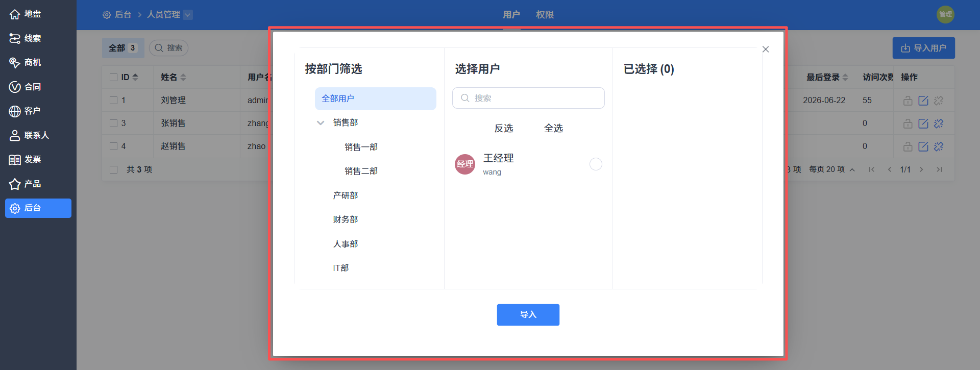Open the 客户 customers globe icon
The width and height of the screenshot is (980, 370).
(x=15, y=111)
